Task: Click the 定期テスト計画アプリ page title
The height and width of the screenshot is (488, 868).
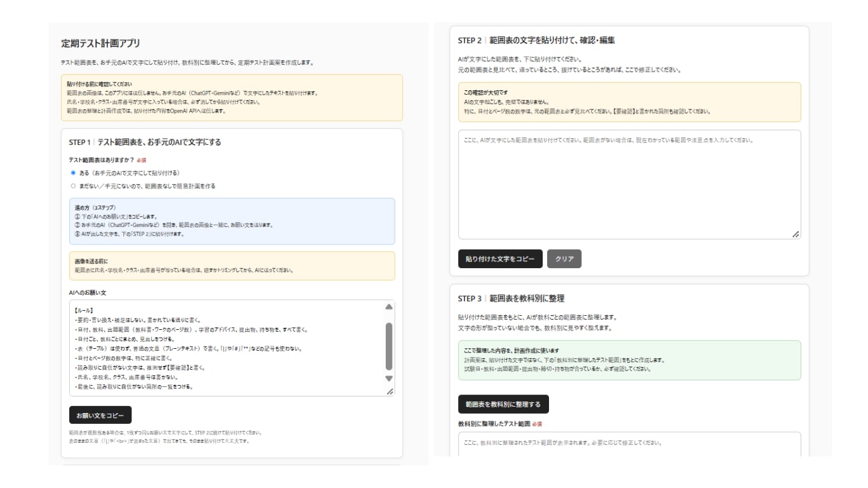Action: pos(100,44)
